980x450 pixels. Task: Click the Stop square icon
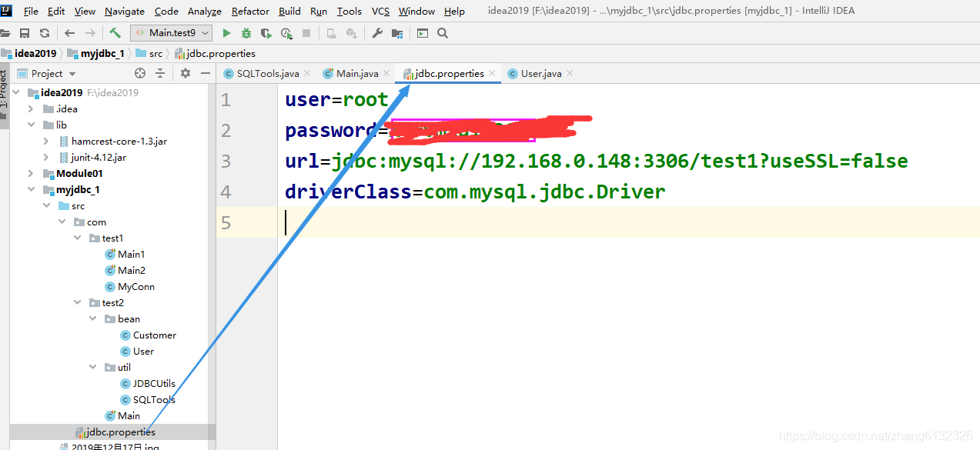pos(306,33)
